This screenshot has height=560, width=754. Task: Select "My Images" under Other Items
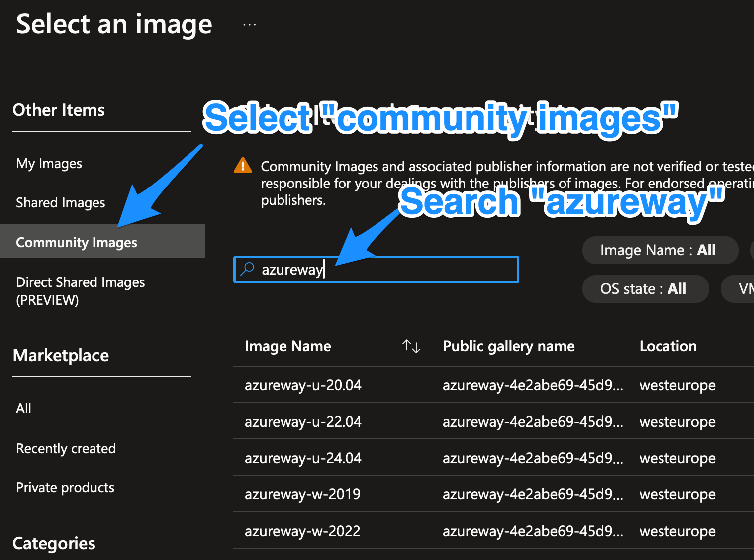tap(48, 163)
